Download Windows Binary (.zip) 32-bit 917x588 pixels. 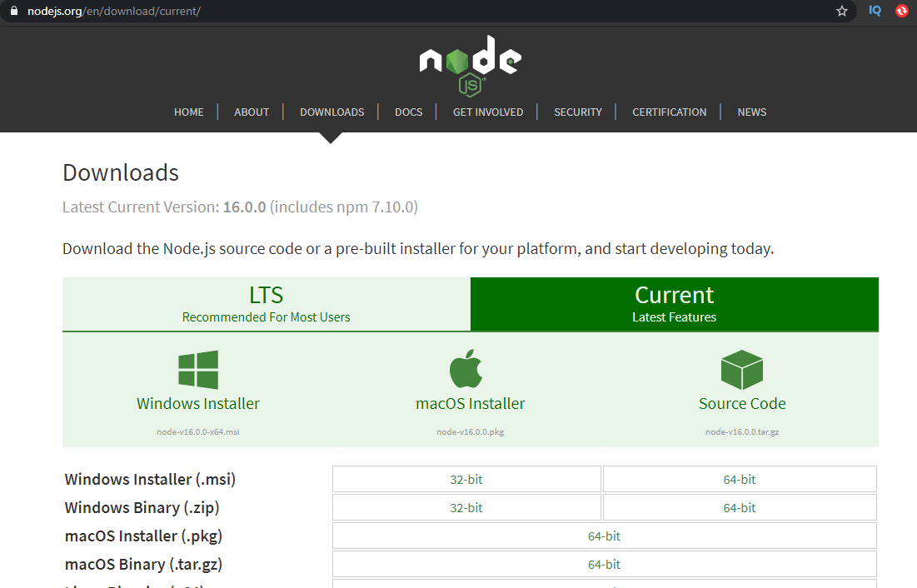pos(466,508)
